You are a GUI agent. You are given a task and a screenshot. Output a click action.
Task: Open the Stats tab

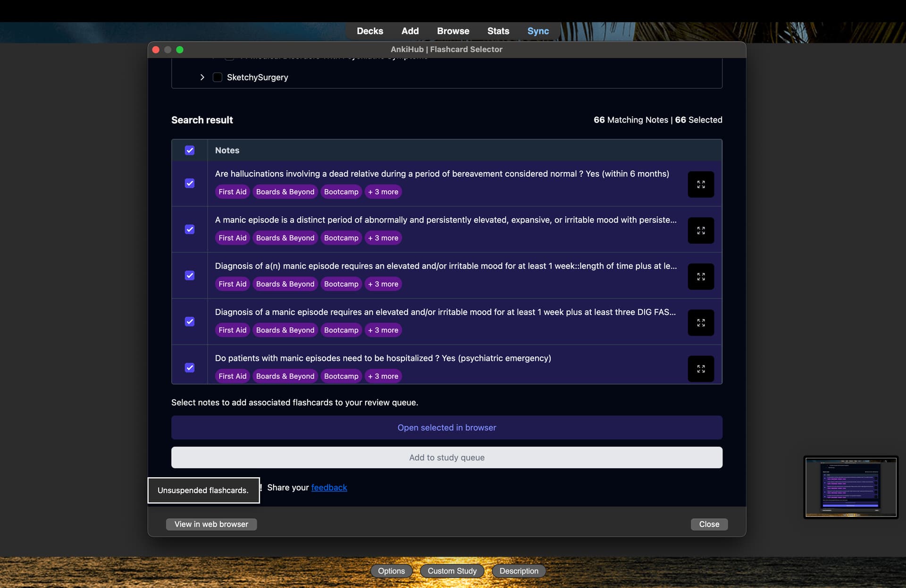(498, 31)
